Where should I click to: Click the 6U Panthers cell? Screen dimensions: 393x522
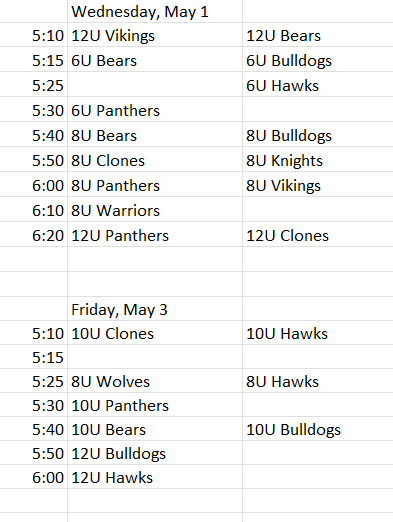[155, 110]
